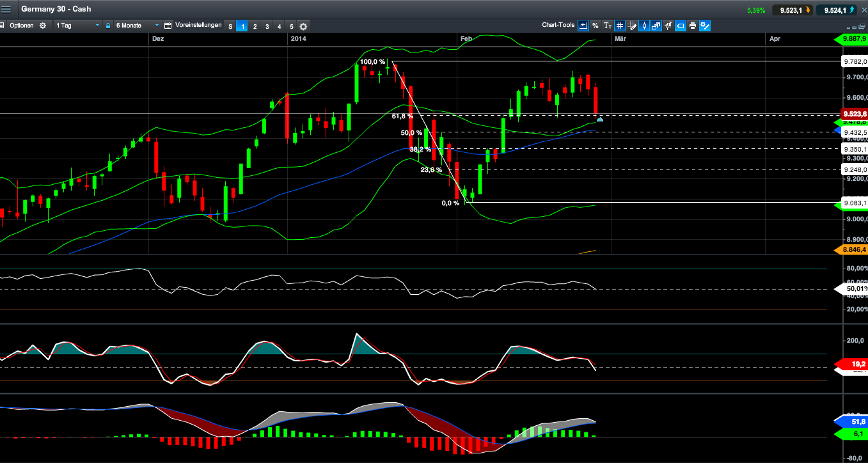The width and height of the screenshot is (868, 463).
Task: Open the indicators tool icon
Action: [x=668, y=26]
